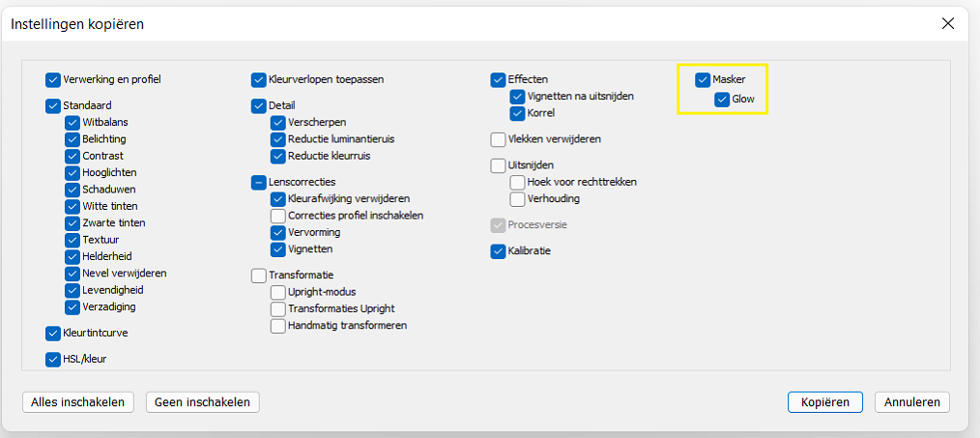Uncheck Vignetten na uitsnijden
Viewport: 980px width, 438px height.
pos(518,97)
